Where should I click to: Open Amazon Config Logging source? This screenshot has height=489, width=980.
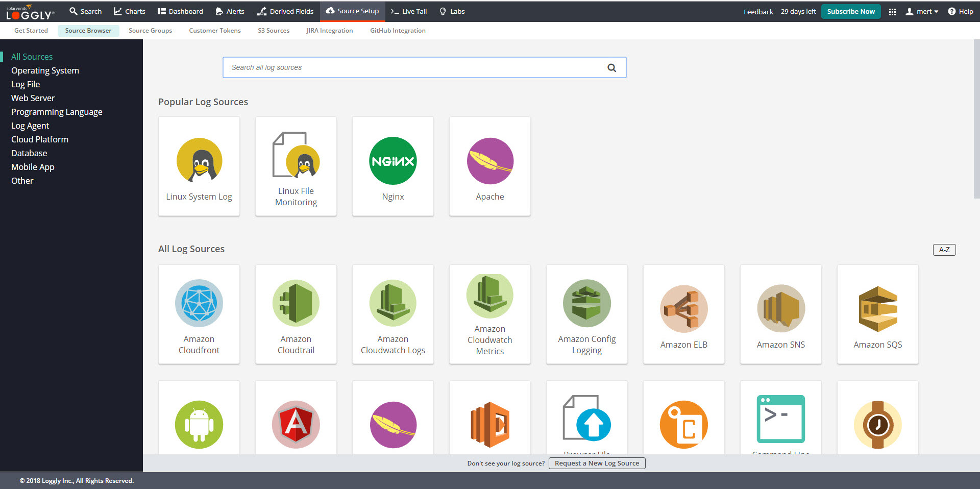[x=587, y=314]
